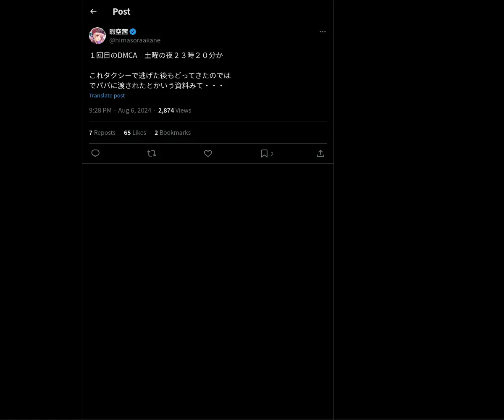
Task: Open the 9:28 PM Aug 6, 2024 timestamp
Action: click(x=120, y=110)
